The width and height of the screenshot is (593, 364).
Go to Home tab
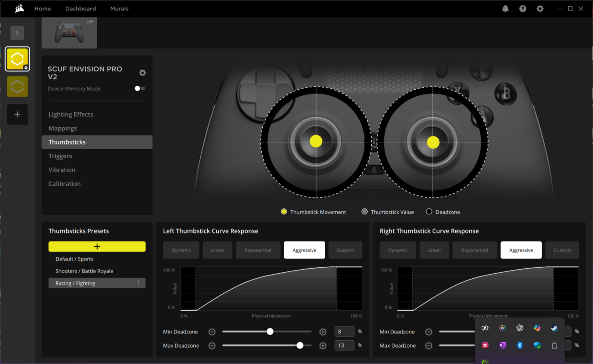pos(43,9)
